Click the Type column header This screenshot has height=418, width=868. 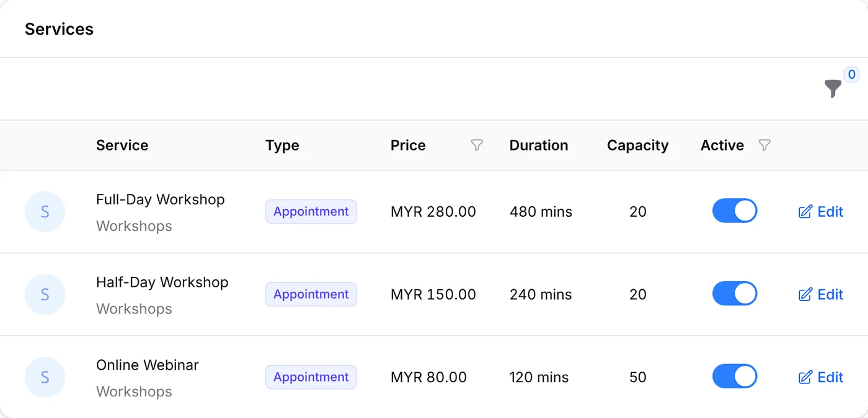(282, 146)
